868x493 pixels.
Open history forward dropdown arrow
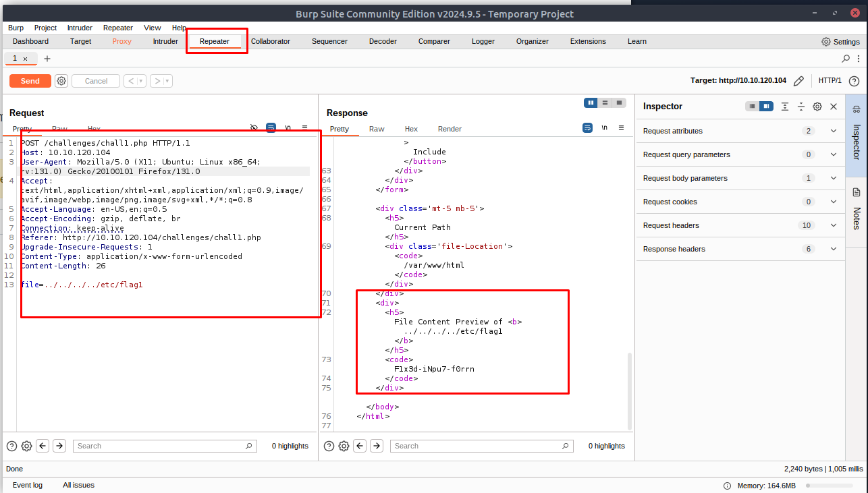(x=167, y=81)
